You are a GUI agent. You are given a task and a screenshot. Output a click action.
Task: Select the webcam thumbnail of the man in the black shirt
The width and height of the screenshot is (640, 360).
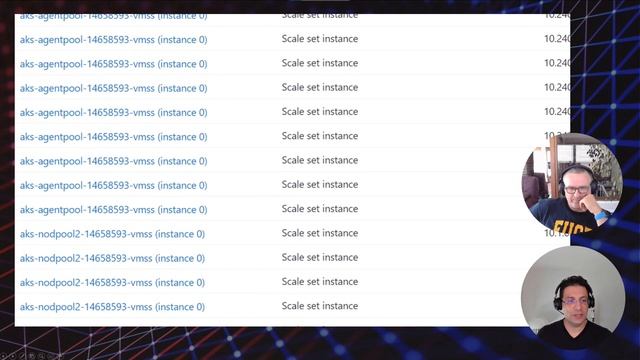tap(573, 297)
